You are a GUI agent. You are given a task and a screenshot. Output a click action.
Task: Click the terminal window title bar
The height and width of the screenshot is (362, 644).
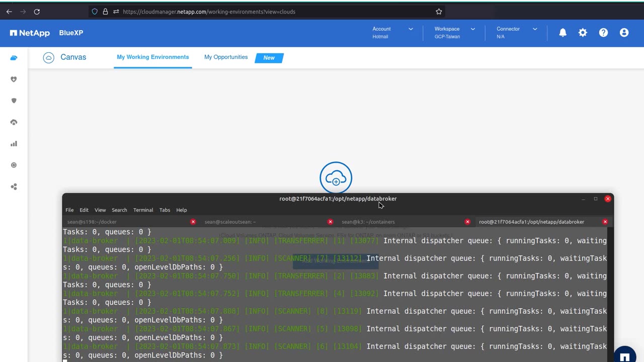pyautogui.click(x=338, y=199)
